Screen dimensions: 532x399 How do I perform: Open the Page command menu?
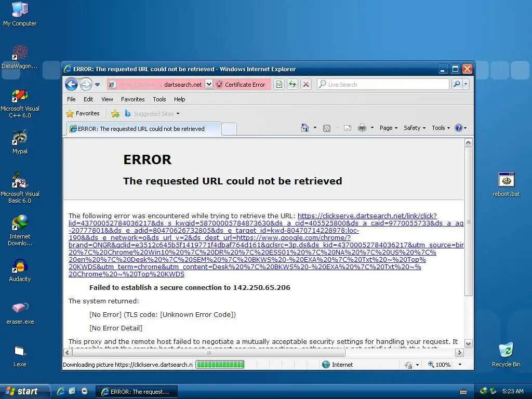[x=389, y=128]
